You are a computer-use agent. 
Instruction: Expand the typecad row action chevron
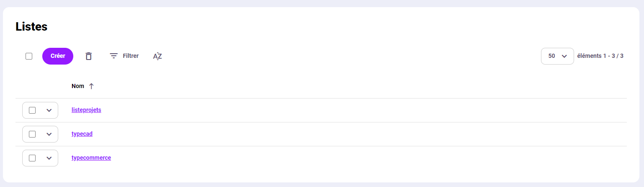coord(49,134)
